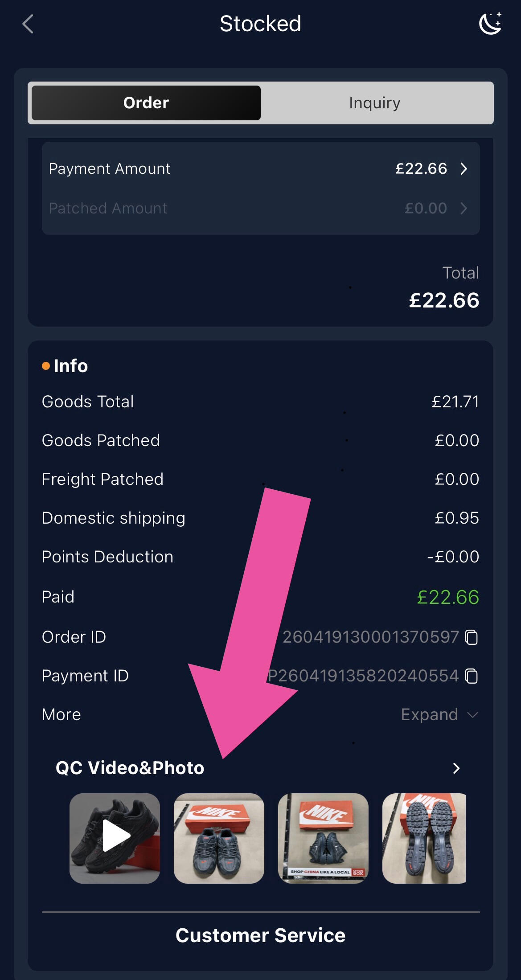Open Payment Amount details chevron
This screenshot has height=980, width=521.
464,169
